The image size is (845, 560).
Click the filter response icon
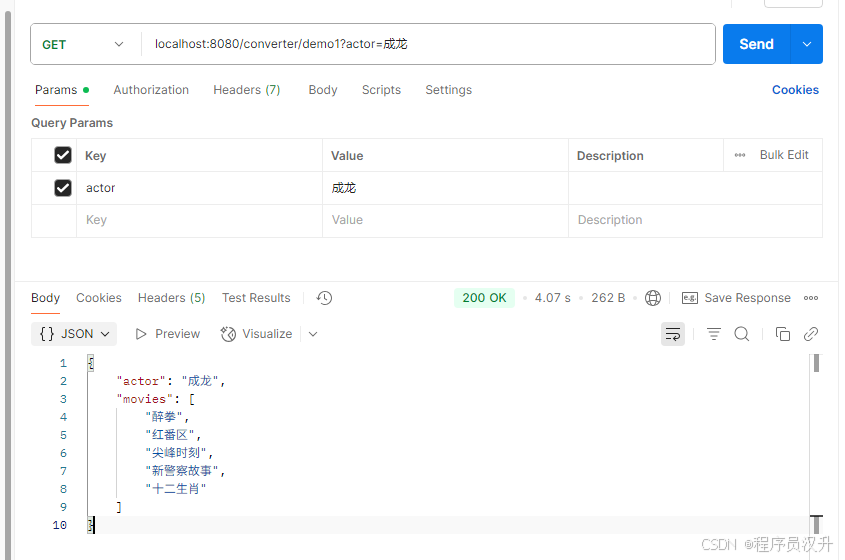coord(714,334)
